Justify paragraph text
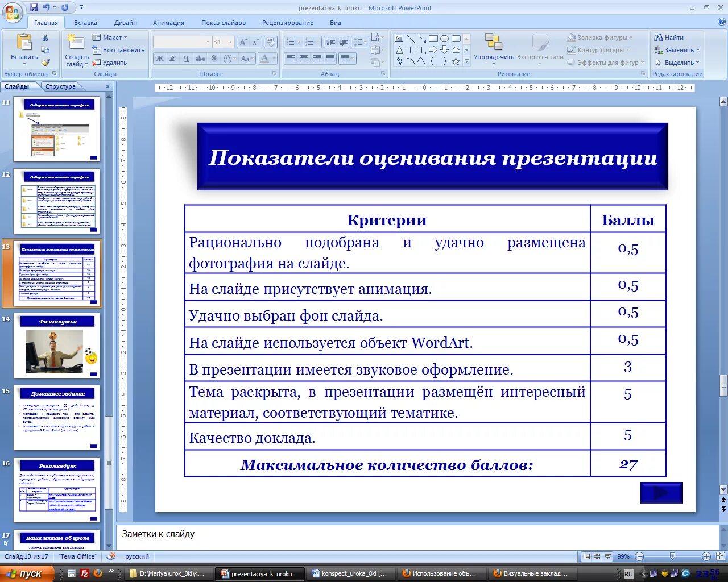The image size is (728, 582). click(x=330, y=59)
